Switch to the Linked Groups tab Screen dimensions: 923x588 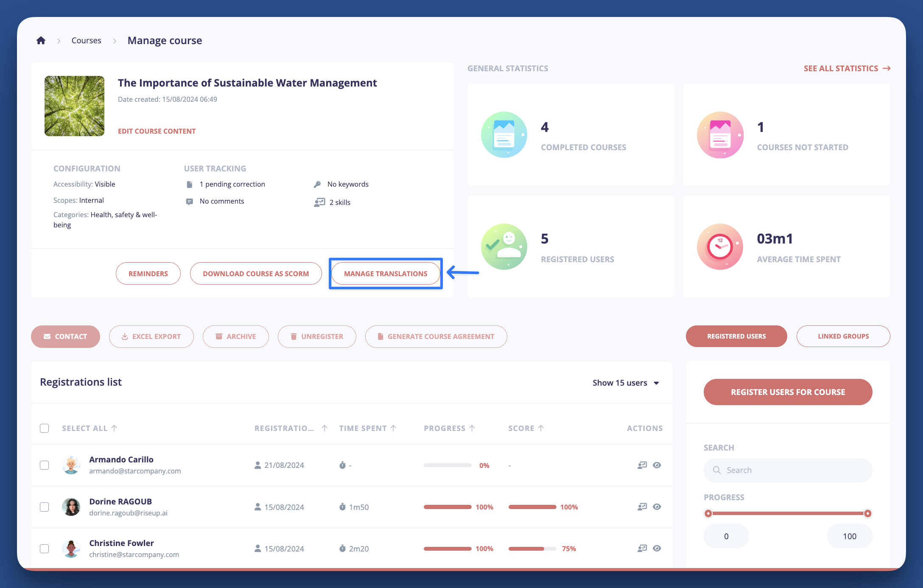click(843, 336)
